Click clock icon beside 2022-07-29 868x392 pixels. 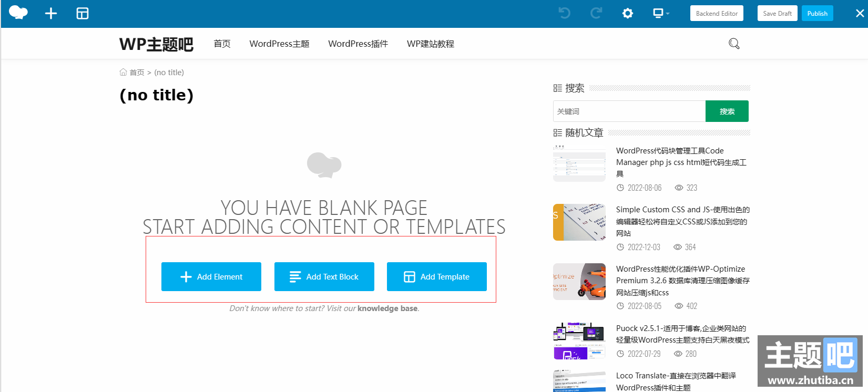(x=620, y=354)
